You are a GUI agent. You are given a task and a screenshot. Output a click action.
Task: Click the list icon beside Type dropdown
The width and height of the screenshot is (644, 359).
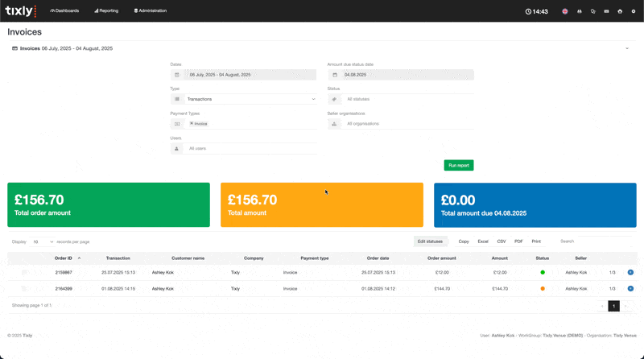[177, 99]
